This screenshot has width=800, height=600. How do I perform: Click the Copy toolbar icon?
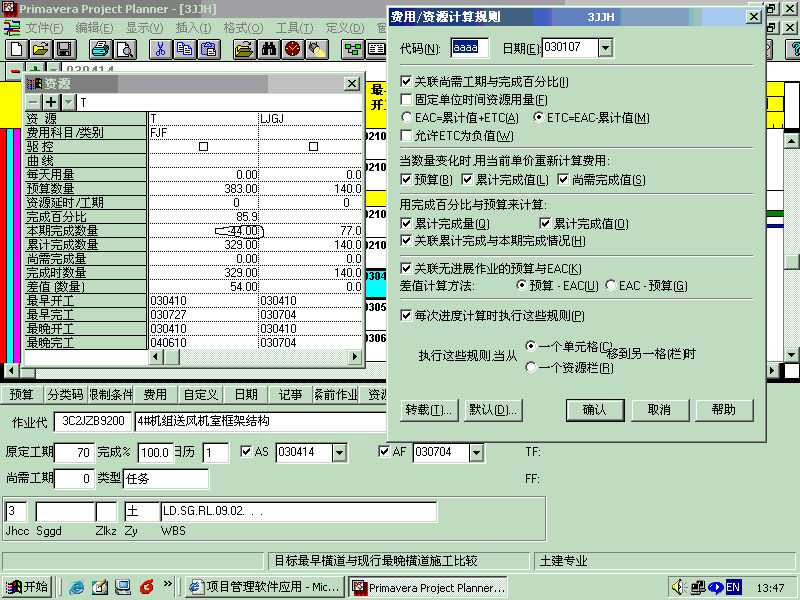[184, 49]
